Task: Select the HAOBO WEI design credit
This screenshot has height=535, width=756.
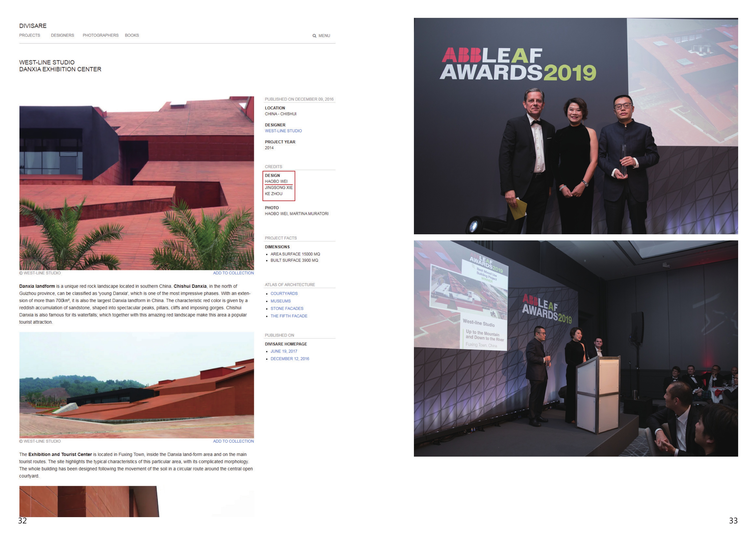Action: point(276,181)
